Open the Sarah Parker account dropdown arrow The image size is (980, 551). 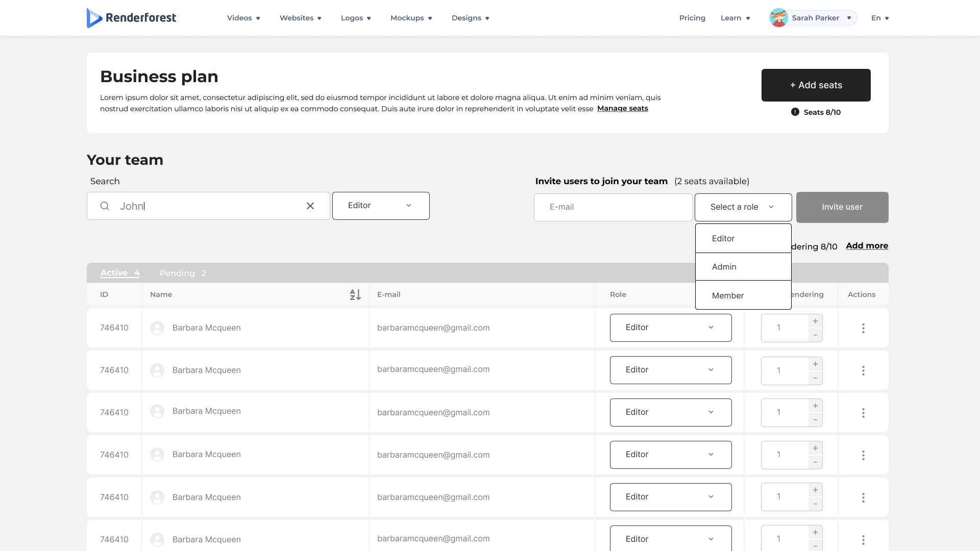coord(849,18)
